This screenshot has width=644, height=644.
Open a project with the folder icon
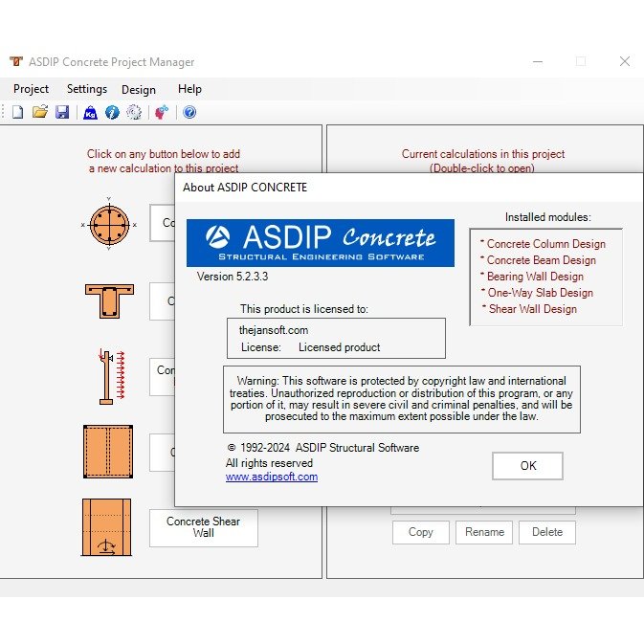click(x=40, y=112)
